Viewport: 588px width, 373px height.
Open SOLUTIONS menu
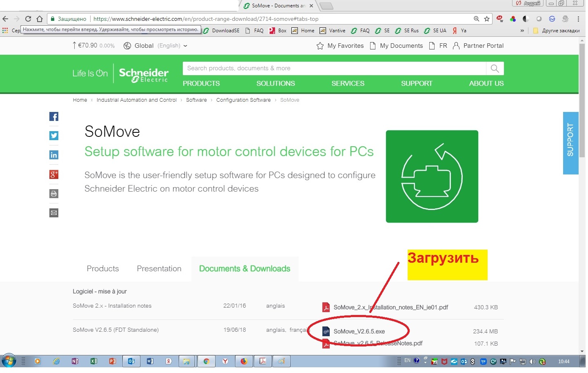pyautogui.click(x=276, y=83)
